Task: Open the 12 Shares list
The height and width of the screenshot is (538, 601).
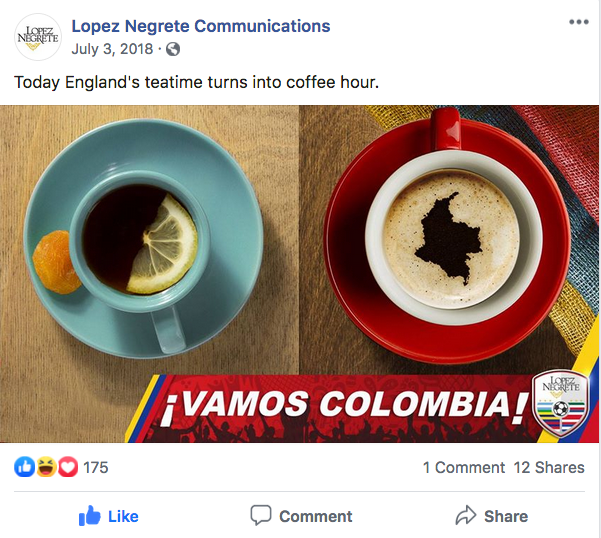Action: pos(549,467)
